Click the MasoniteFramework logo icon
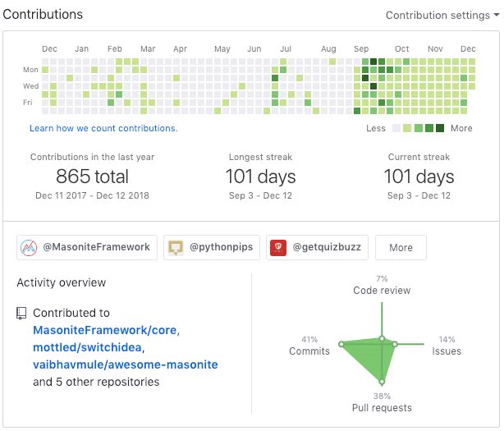The width and height of the screenshot is (504, 431). point(29,247)
